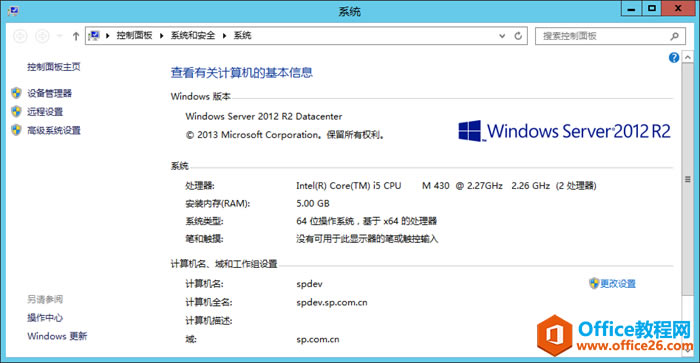Image resolution: width=700 pixels, height=363 pixels.
Task: Open the Windows 更新 link
Action: pyautogui.click(x=57, y=336)
